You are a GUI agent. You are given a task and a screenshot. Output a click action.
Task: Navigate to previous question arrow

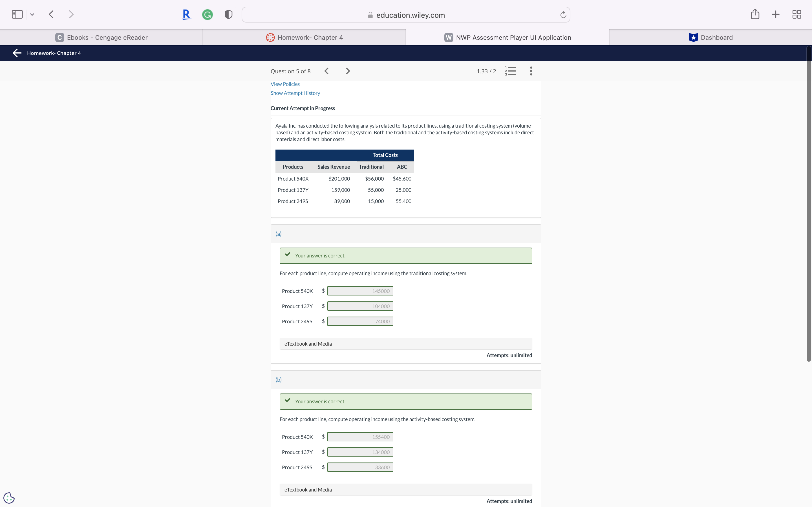[x=326, y=71]
